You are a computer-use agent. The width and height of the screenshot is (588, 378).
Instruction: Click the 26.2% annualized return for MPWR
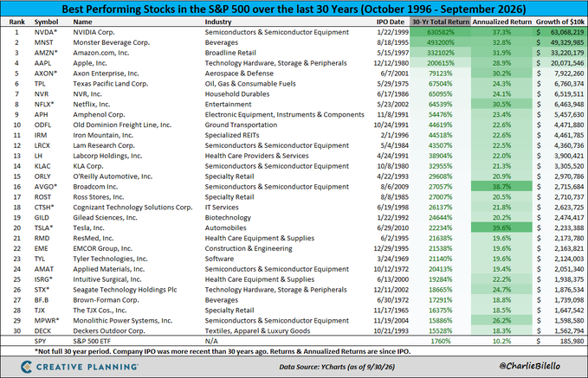[501, 321]
